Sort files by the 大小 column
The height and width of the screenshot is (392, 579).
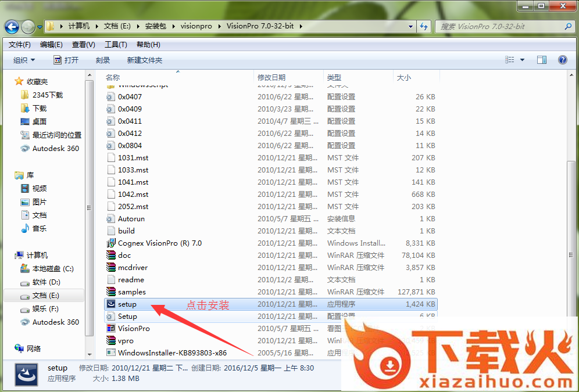point(417,77)
